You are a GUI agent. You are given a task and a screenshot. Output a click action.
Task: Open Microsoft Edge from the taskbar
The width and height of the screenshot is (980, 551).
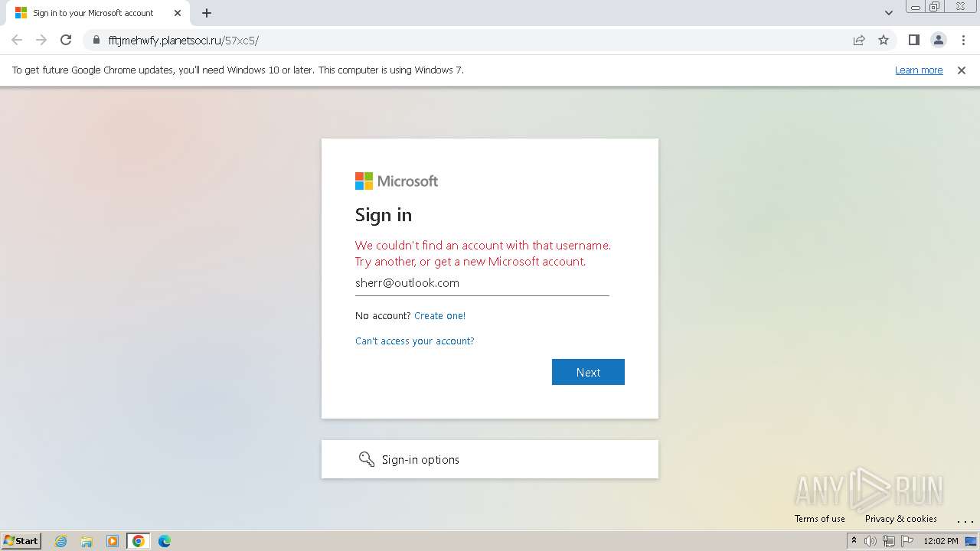pos(165,541)
